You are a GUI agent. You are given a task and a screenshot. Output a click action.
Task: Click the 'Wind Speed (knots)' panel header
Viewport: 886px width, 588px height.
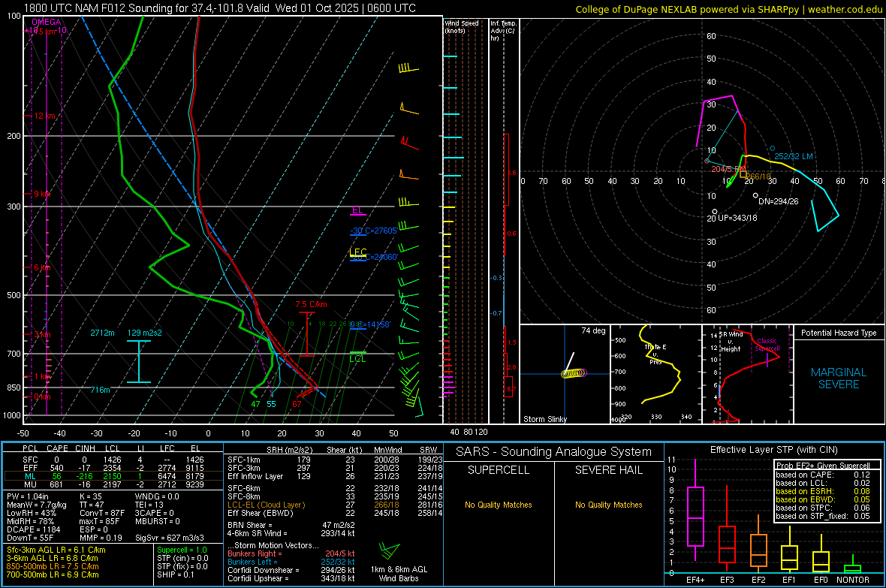[461, 26]
